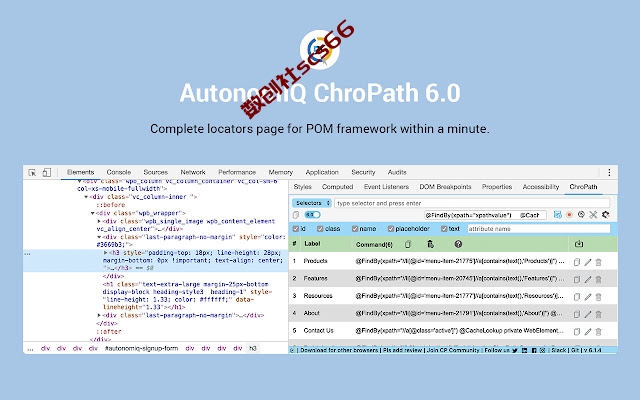This screenshot has width=640, height=400.
Task: Uncheck the name attribute checkbox
Action: (355, 229)
